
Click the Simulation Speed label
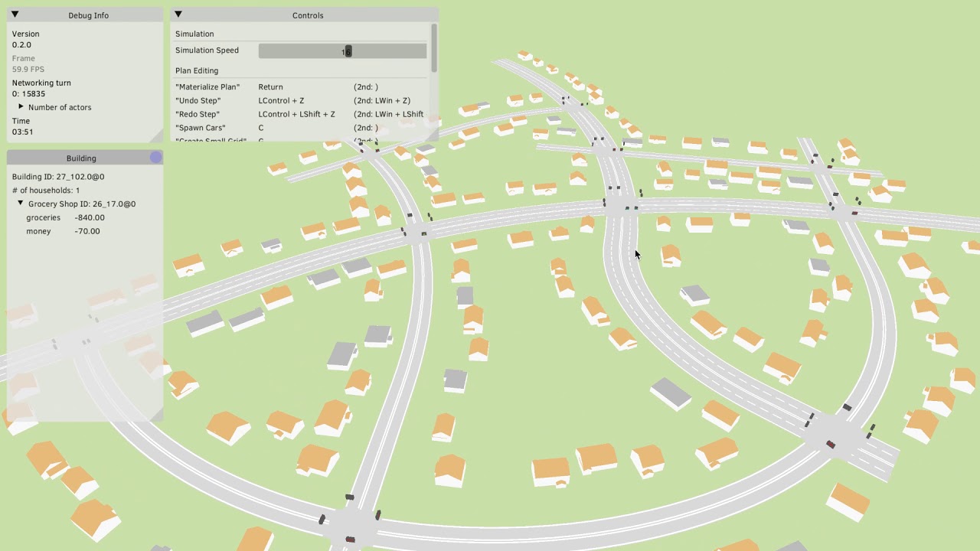[207, 51]
